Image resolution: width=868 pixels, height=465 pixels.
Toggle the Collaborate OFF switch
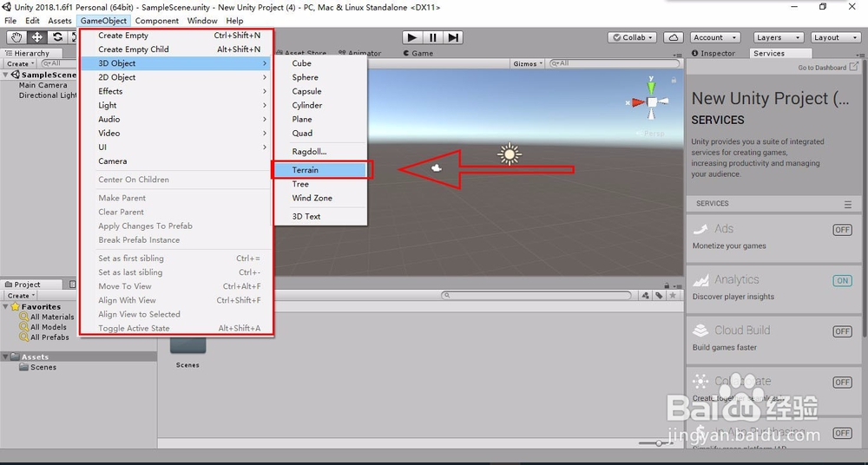coord(842,382)
